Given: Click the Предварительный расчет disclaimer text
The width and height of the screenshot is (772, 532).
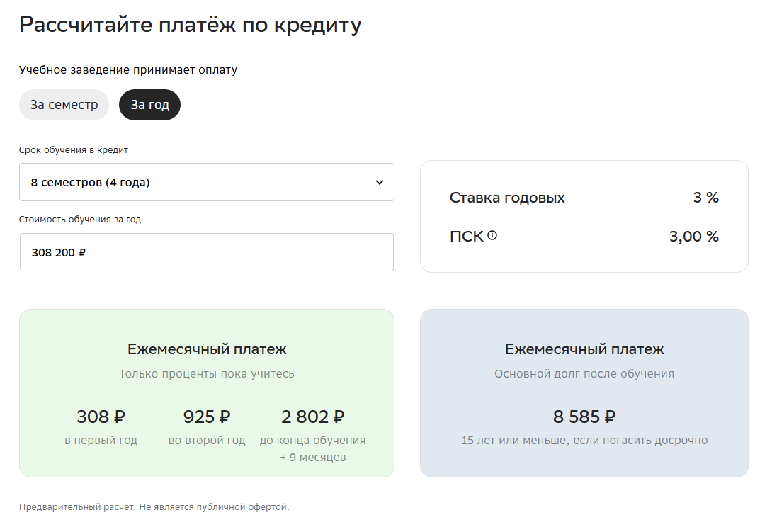Looking at the screenshot, I should pyautogui.click(x=154, y=506).
